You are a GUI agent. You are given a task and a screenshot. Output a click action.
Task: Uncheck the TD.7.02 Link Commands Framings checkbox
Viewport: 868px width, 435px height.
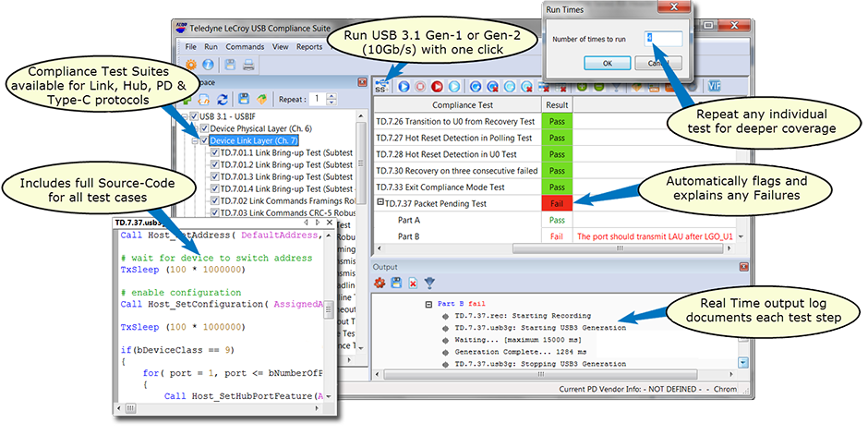pos(215,201)
